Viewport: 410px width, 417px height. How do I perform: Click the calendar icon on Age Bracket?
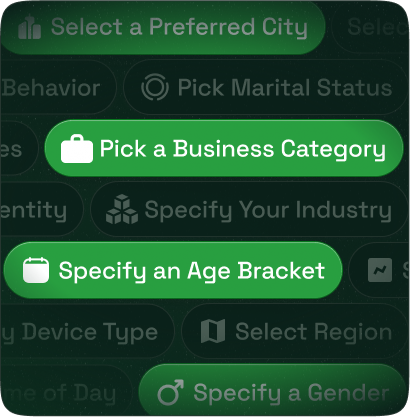click(36, 270)
